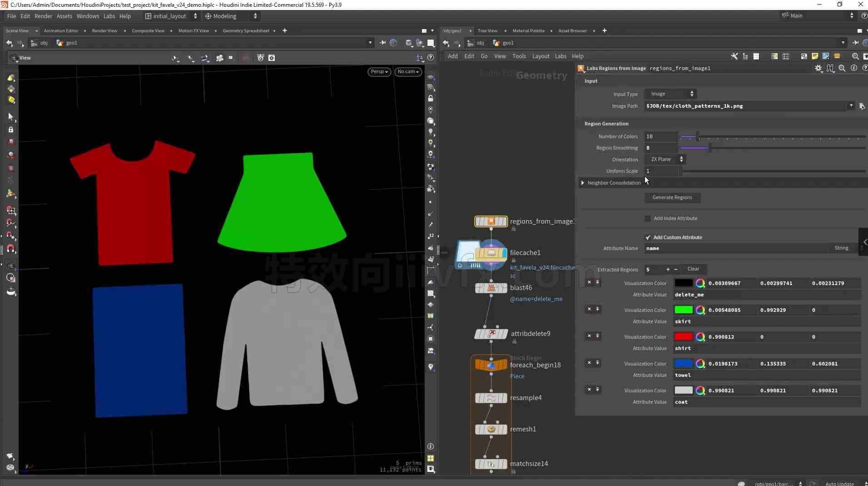Open the Labs menu in main menu bar
868x486 pixels.
pos(109,16)
